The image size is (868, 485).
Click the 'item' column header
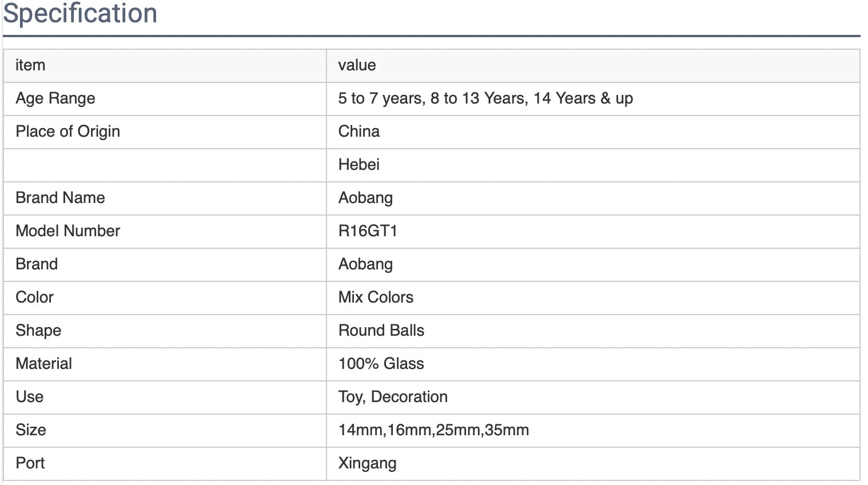(30, 65)
